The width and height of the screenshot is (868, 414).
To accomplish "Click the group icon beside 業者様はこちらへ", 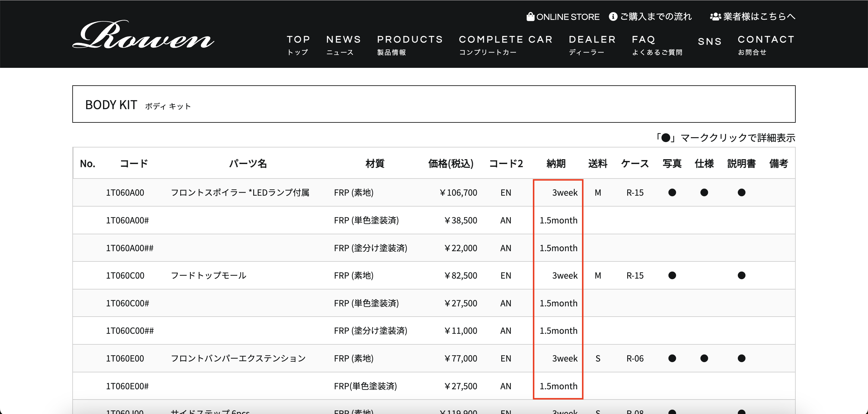I will 715,17.
